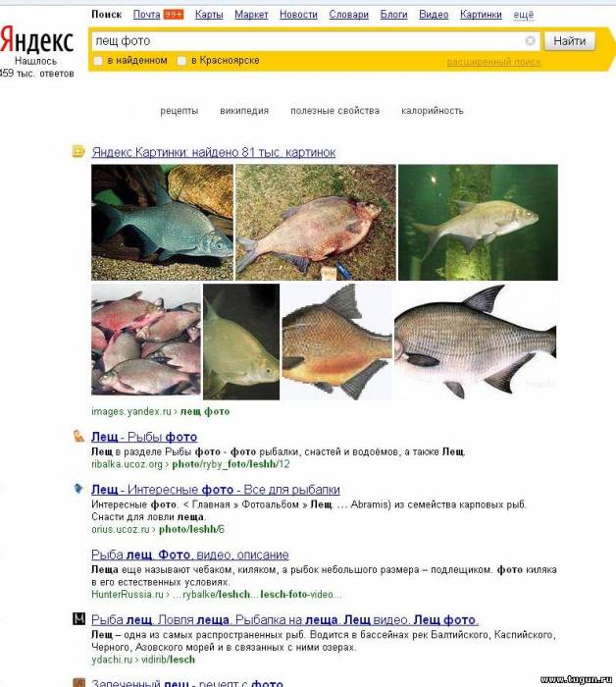This screenshot has width=616, height=687.
Task: Open the pile of breams thumbnail
Action: [x=146, y=340]
